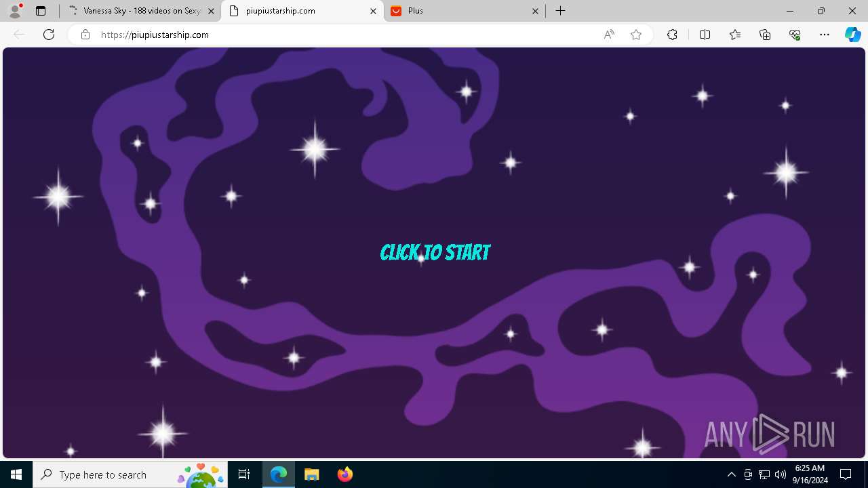The width and height of the screenshot is (868, 488).
Task: Close the piupiustarship.com tab
Action: coord(373,11)
